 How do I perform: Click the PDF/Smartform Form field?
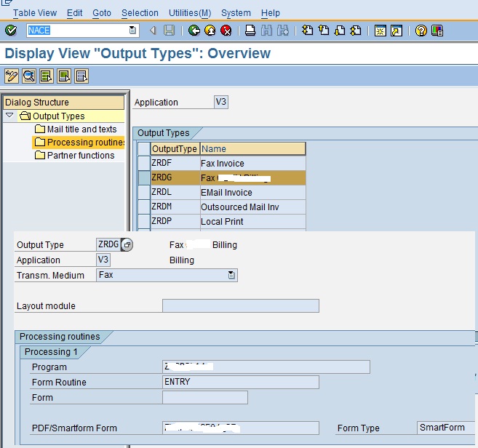click(x=241, y=428)
